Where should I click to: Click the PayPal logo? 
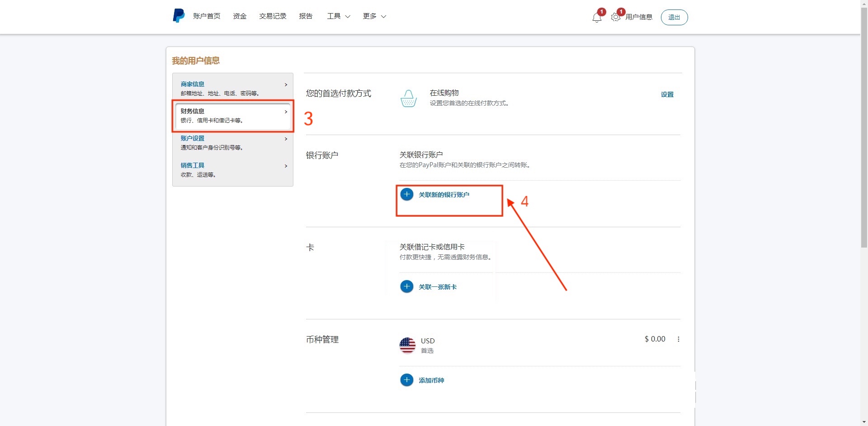pyautogui.click(x=178, y=15)
